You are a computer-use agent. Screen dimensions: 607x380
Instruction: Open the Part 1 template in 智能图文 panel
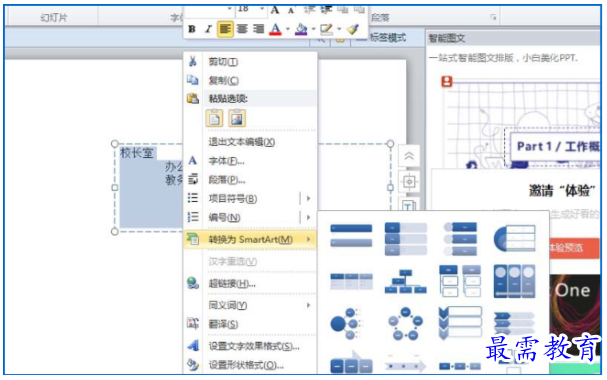click(x=522, y=124)
